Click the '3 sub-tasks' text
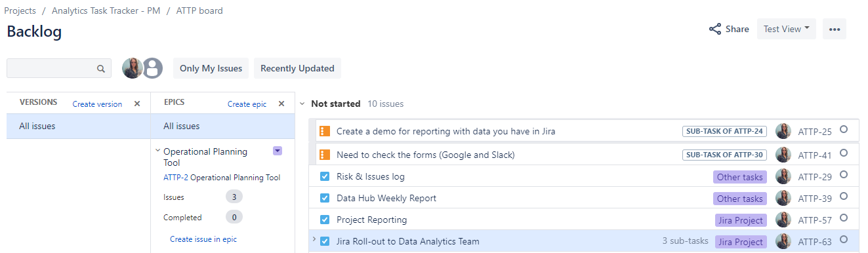868x253 pixels. coord(685,241)
